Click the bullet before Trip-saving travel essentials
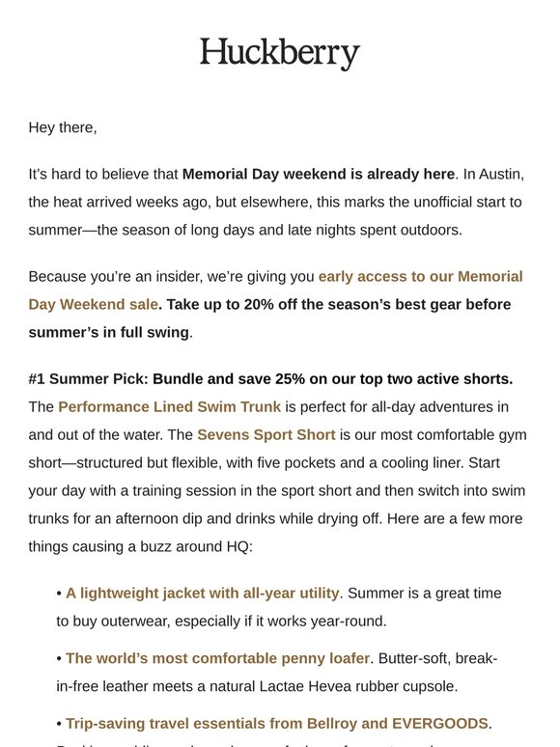 59,724
